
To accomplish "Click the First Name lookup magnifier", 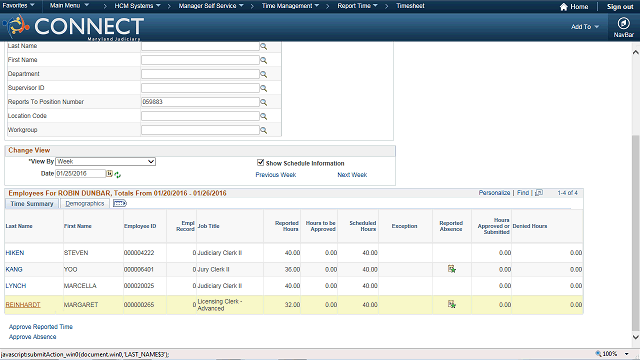I will pyautogui.click(x=264, y=60).
